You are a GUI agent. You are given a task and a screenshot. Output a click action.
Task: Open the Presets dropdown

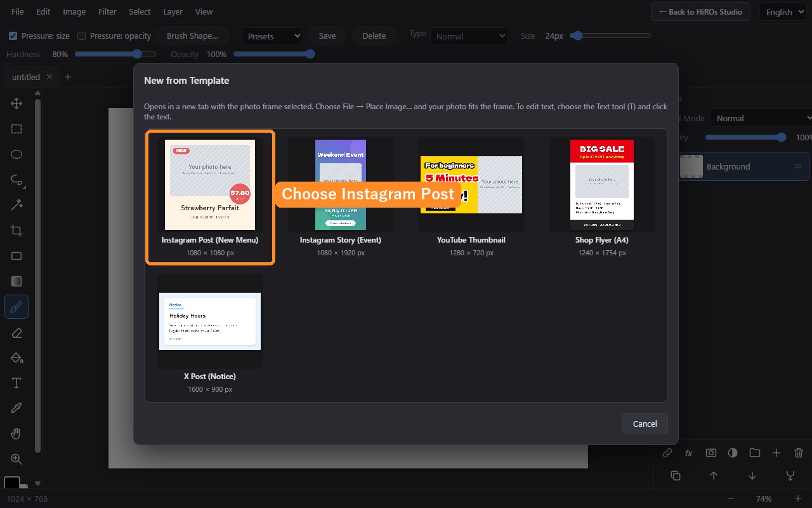tap(272, 36)
